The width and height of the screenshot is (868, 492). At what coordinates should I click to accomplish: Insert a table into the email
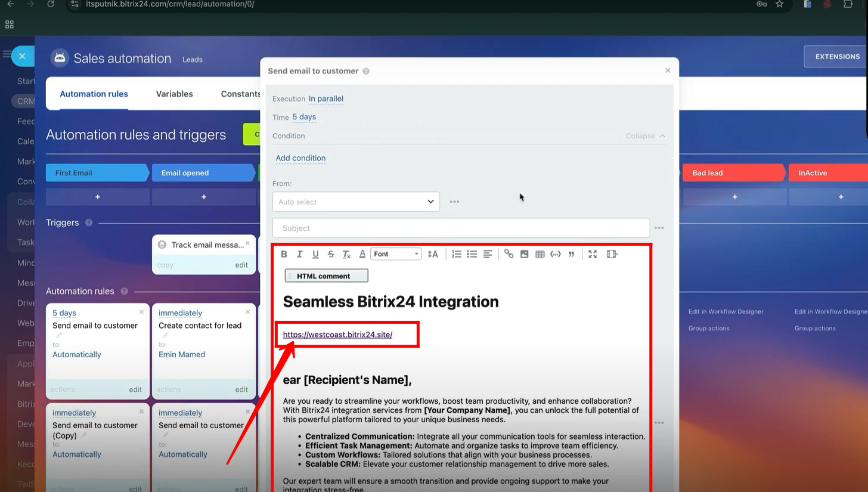tap(540, 254)
